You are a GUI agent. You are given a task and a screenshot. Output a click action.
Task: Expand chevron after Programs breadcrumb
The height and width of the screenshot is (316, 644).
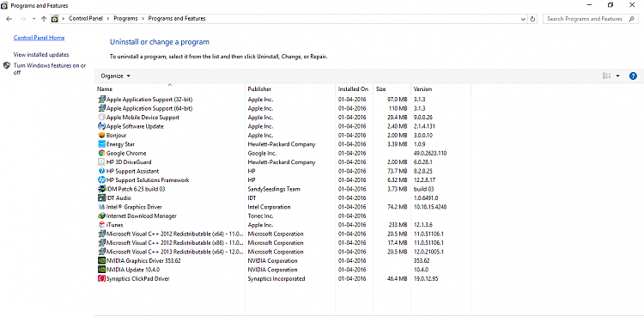pos(143,19)
